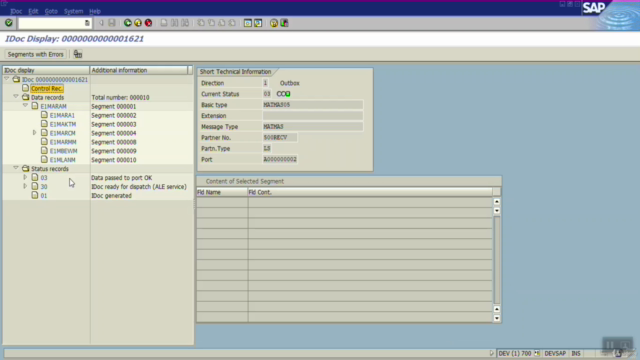
Task: Click the table settings corner button
Action: point(496,192)
